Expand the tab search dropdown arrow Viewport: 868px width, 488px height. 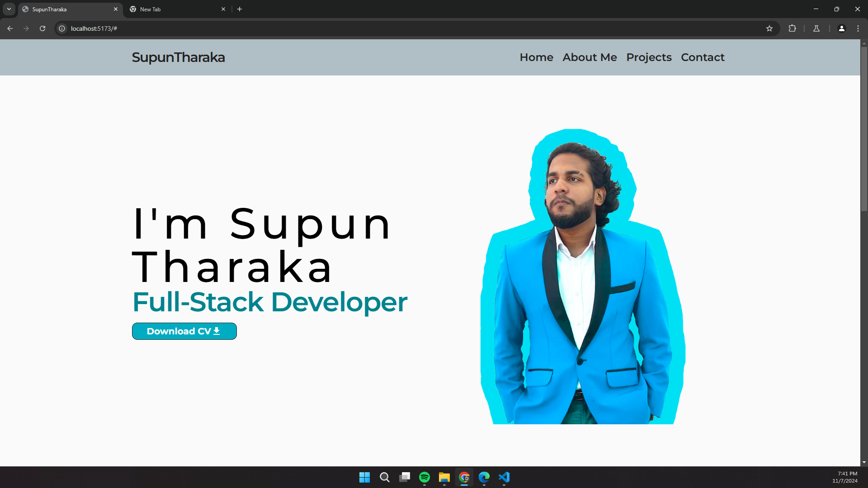[9, 9]
